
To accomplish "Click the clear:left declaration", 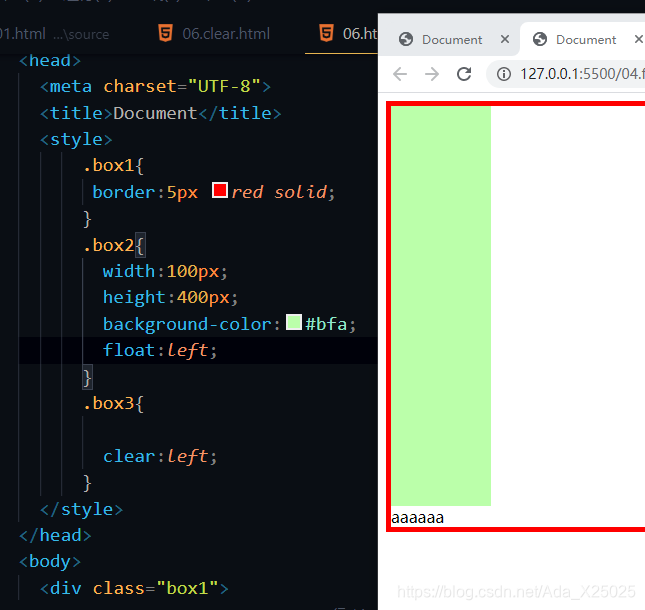I will (x=160, y=456).
